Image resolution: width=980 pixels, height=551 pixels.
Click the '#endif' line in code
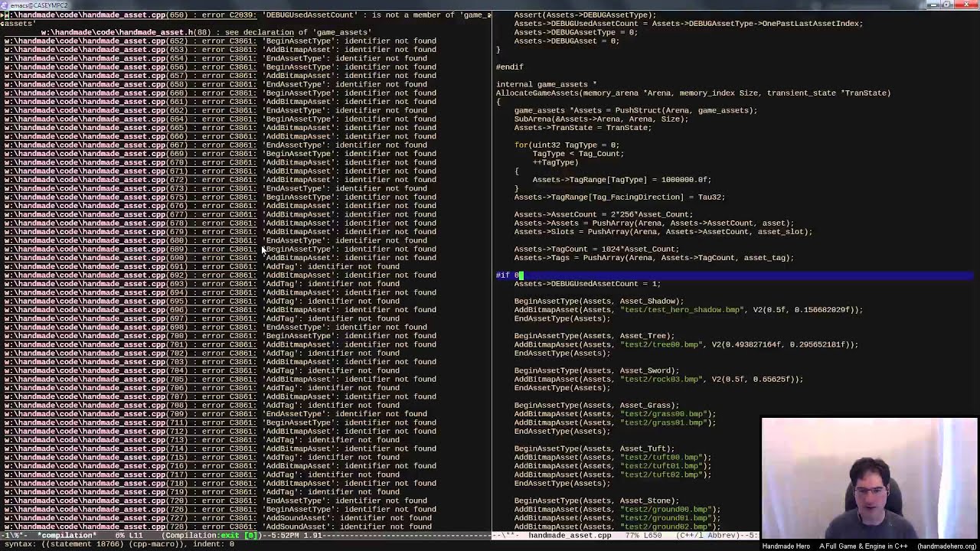click(x=509, y=67)
